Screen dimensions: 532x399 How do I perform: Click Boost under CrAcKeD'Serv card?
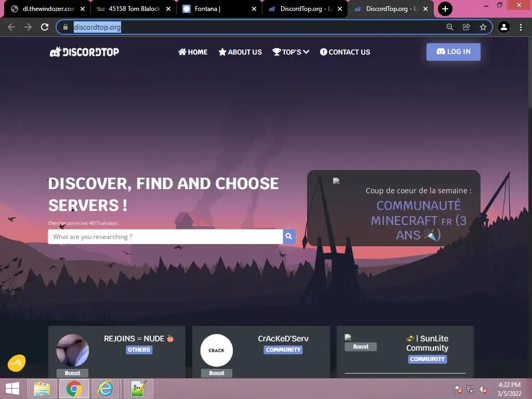coord(217,373)
